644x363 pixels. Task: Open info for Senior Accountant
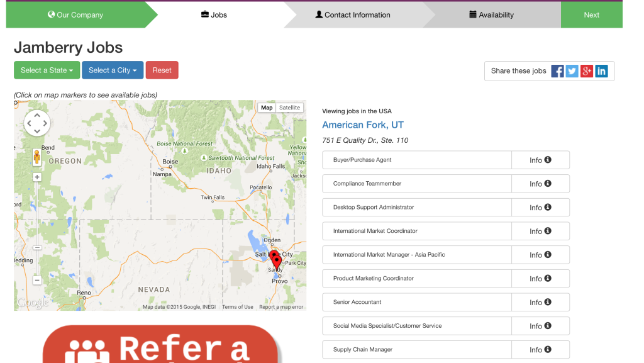(540, 302)
